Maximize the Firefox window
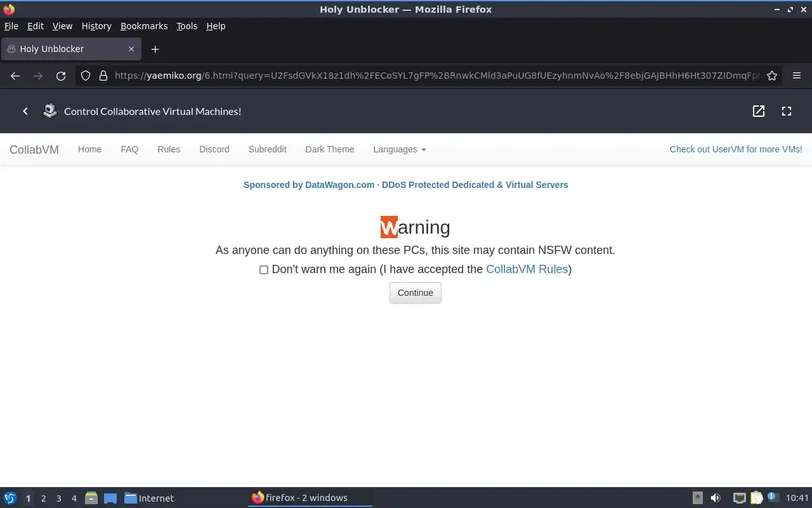This screenshot has width=812, height=508. click(790, 10)
